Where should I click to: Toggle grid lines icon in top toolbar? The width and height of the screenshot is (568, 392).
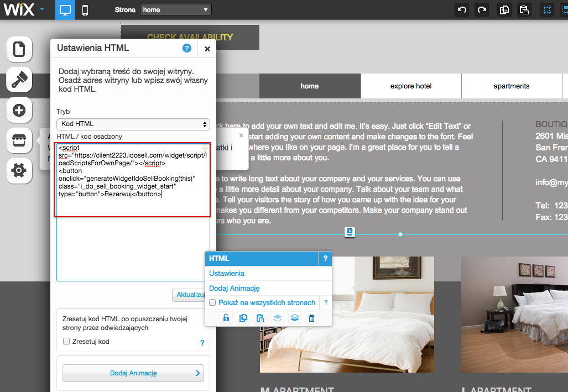tap(546, 10)
